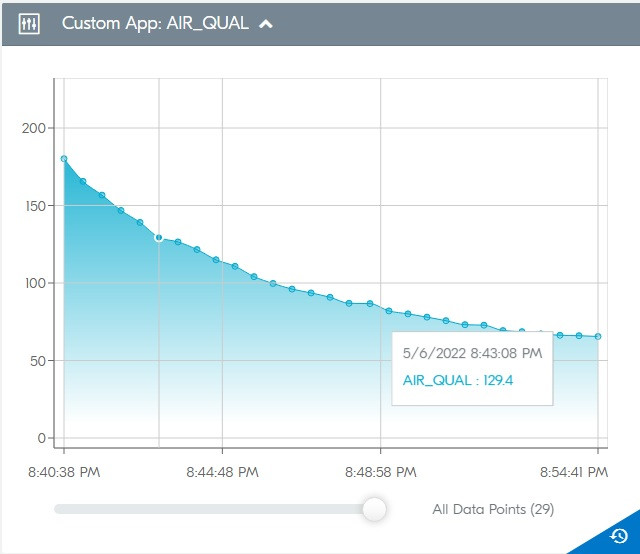Open the history clock icon in corner

618,535
